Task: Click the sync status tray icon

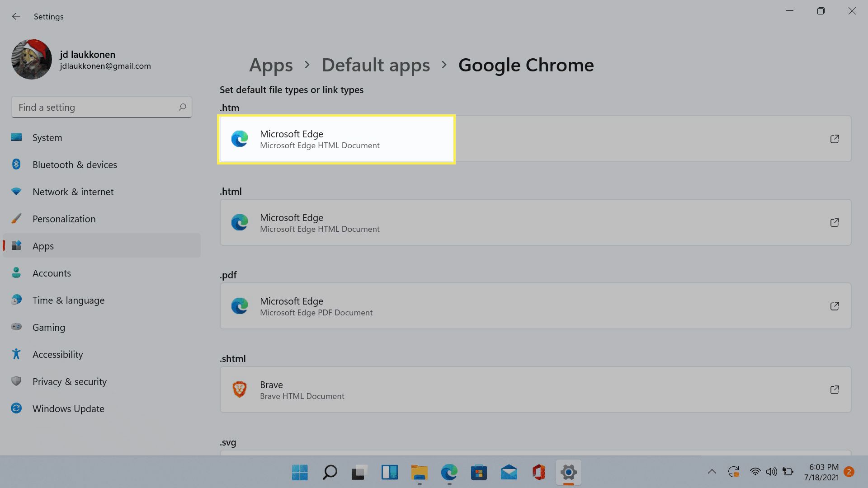Action: click(733, 472)
